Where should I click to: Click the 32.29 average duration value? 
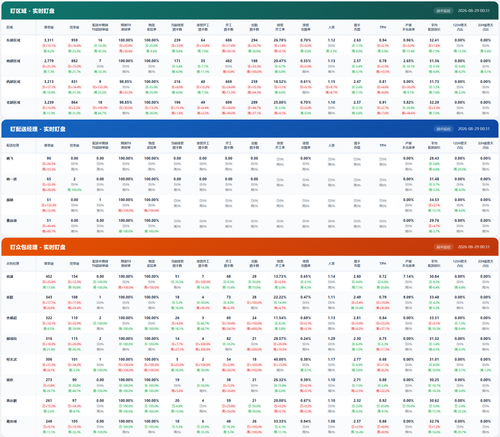[434, 102]
